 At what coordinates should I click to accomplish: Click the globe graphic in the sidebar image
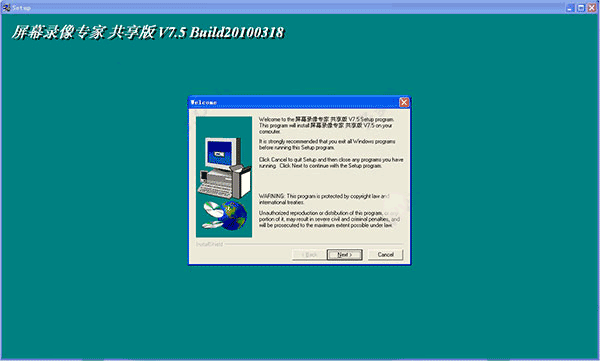click(234, 216)
